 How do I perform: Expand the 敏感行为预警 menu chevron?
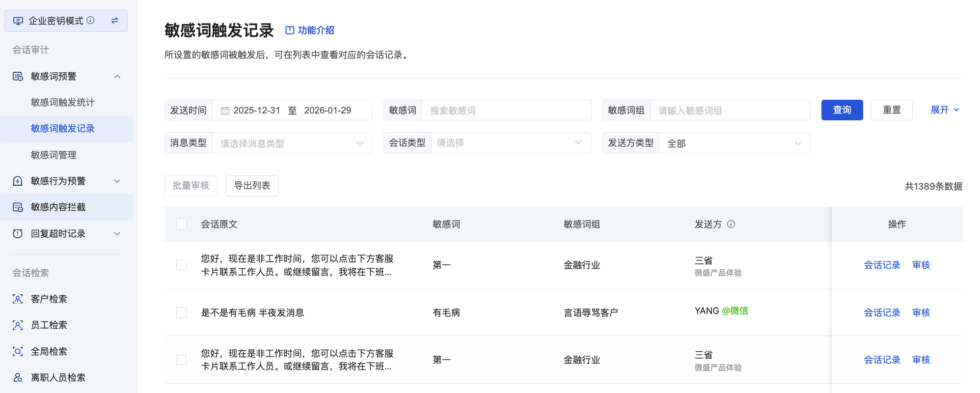point(117,181)
